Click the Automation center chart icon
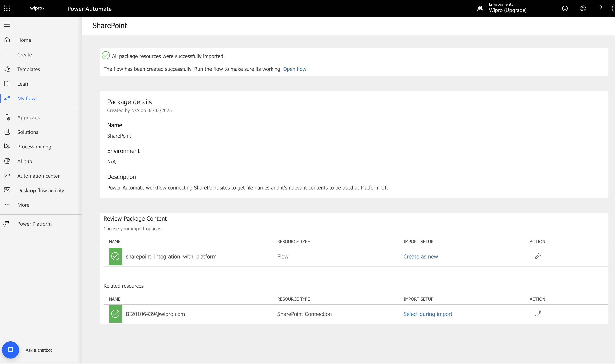The image size is (615, 364). [7, 176]
